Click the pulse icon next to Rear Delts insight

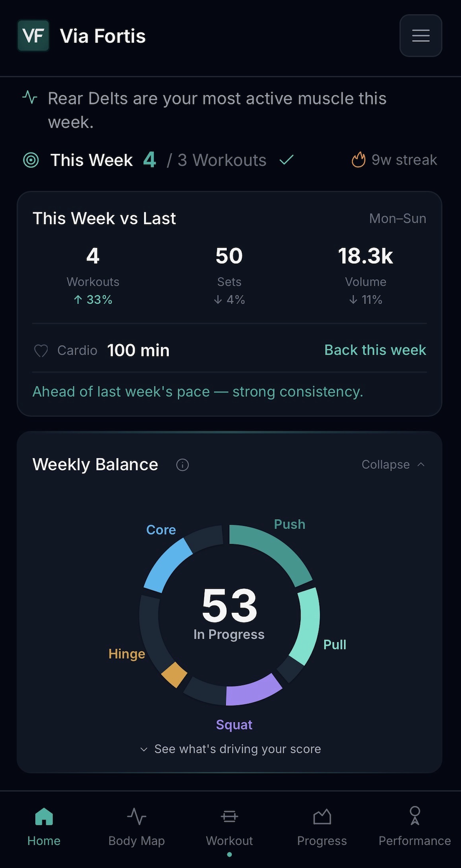pos(29,98)
